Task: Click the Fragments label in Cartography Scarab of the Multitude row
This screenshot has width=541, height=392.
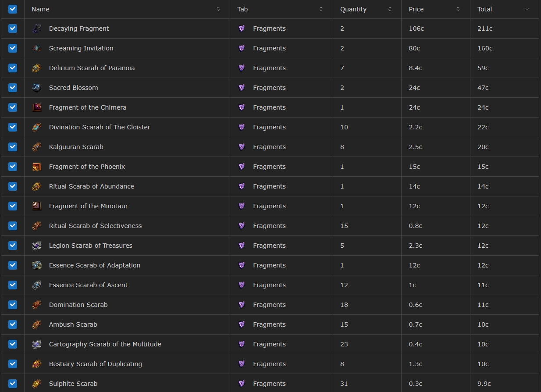Action: [269, 344]
